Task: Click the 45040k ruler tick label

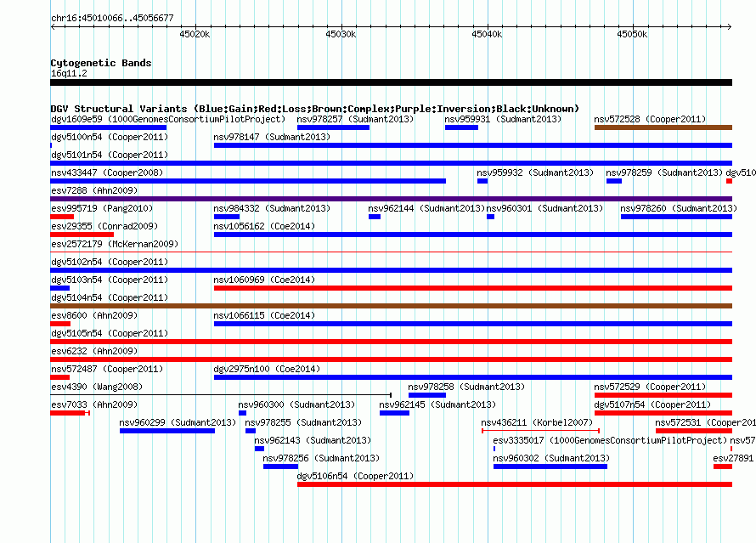Action: [487, 34]
